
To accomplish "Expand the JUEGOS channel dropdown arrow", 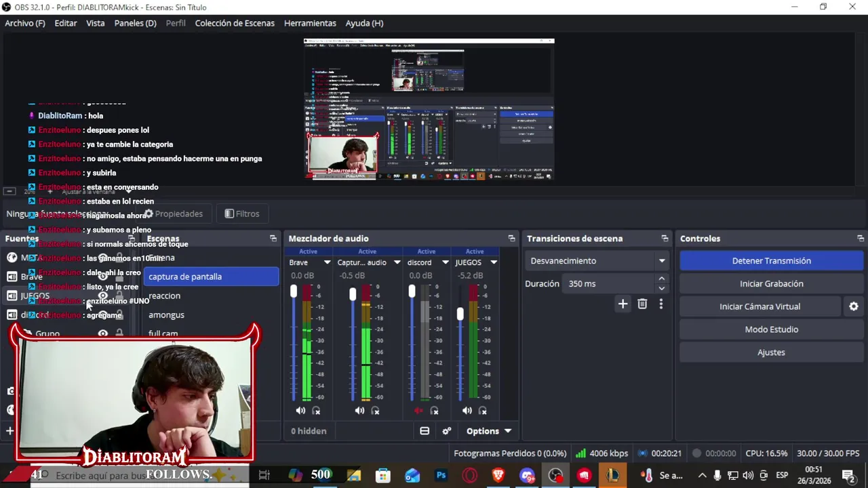I will 494,262.
